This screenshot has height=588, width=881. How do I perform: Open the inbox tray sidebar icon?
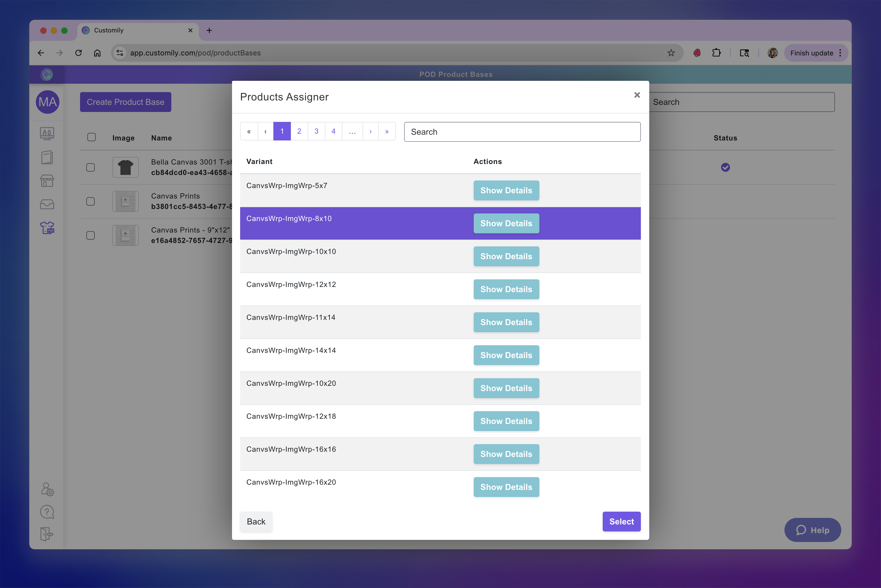(47, 204)
